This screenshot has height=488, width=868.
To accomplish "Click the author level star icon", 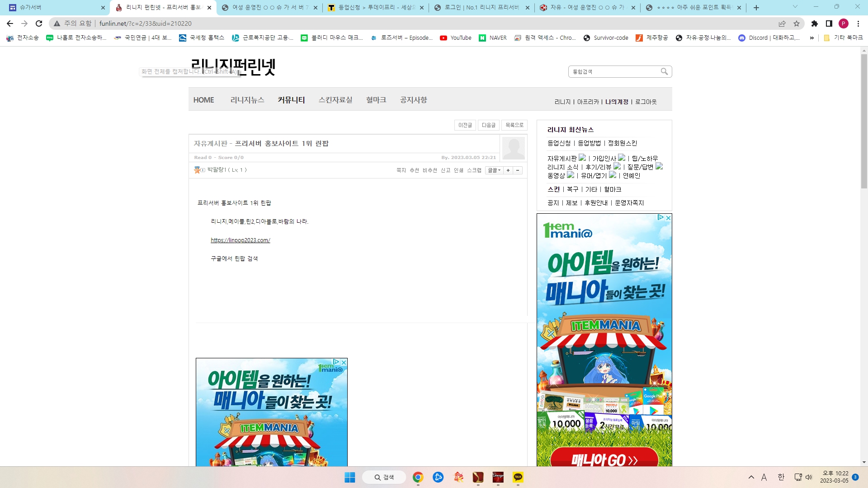I will (x=197, y=170).
